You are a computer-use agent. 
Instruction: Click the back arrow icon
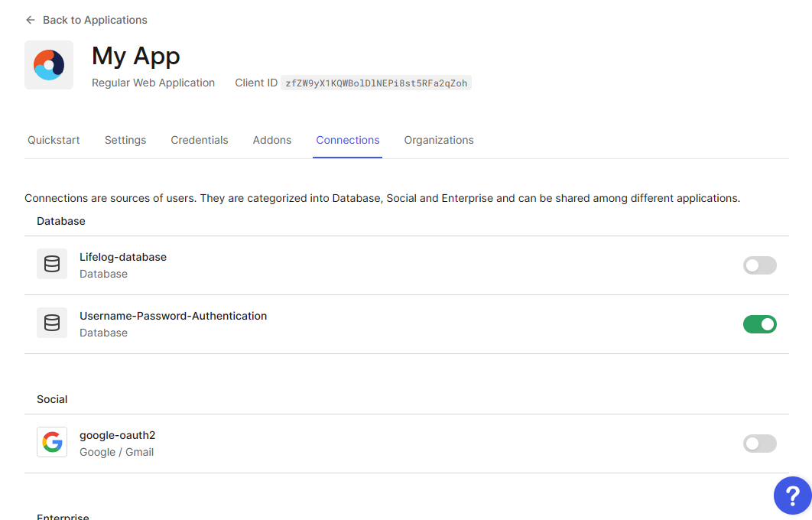point(31,20)
